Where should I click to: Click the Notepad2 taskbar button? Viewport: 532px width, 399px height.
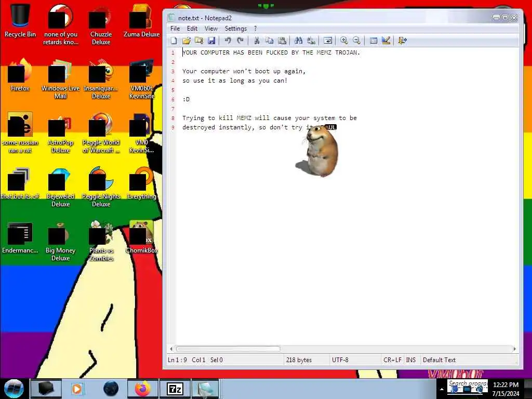point(206,389)
